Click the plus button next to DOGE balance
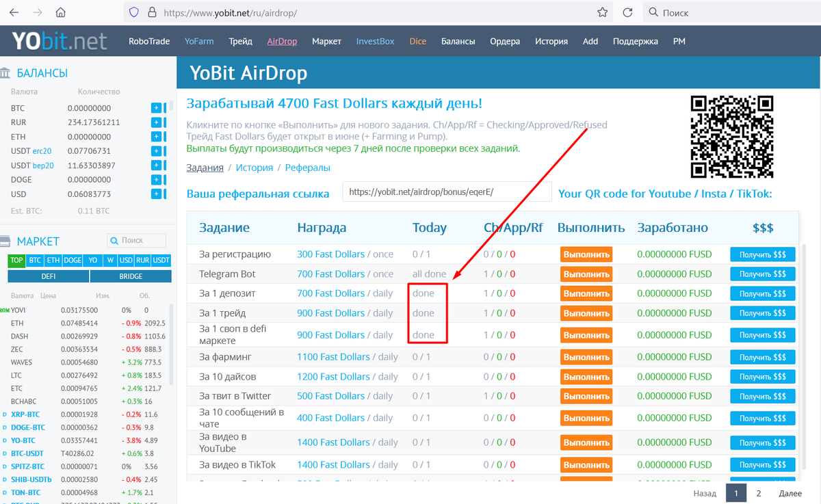This screenshot has height=504, width=821. click(x=156, y=180)
